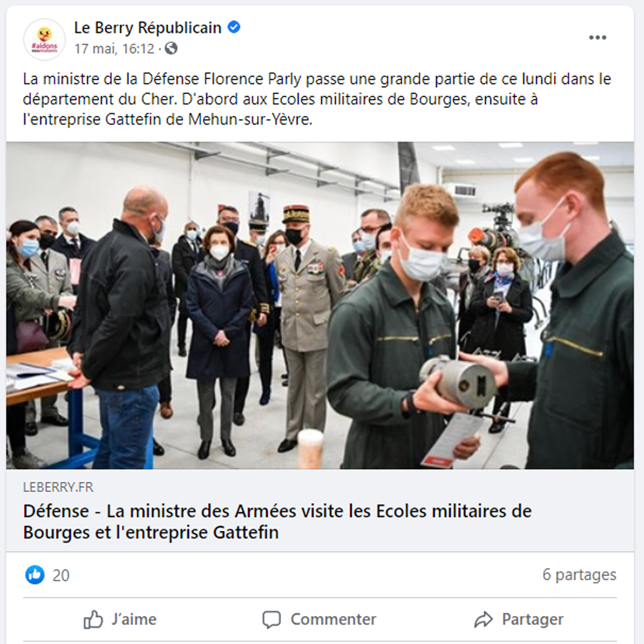Click the second line of the headline, Bourges et l'entreprise Gattefin

pos(151,532)
